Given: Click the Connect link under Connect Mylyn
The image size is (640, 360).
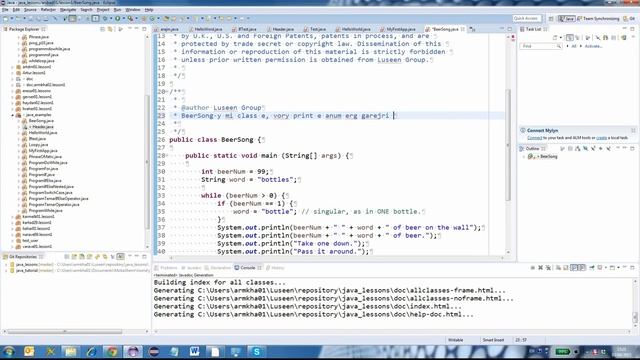Looking at the screenshot, I should coord(534,138).
